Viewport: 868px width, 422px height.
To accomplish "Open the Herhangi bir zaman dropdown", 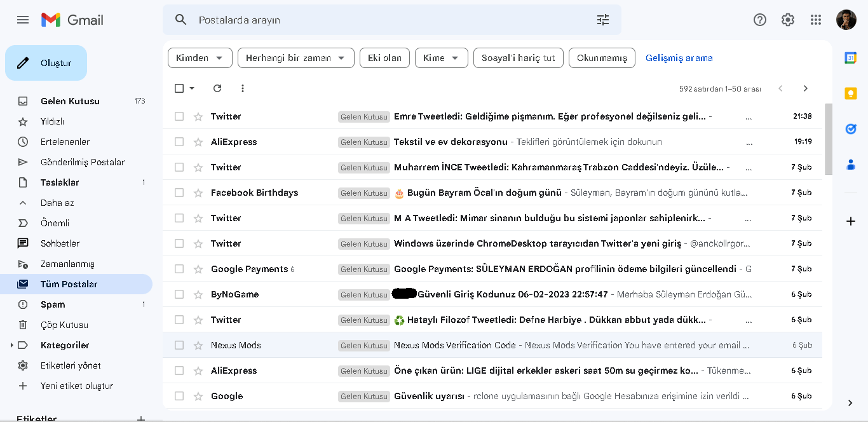I will click(296, 58).
